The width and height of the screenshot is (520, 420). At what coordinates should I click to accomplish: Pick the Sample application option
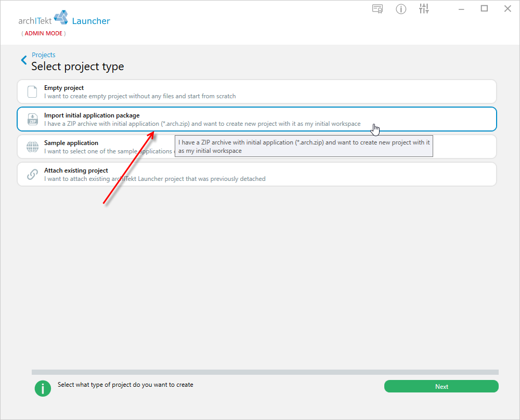257,147
